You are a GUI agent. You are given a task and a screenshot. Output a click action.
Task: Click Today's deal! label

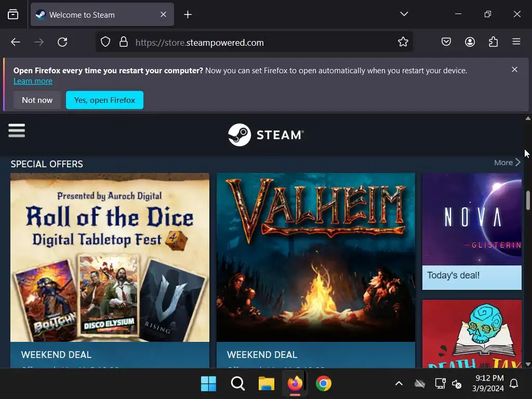[453, 275]
